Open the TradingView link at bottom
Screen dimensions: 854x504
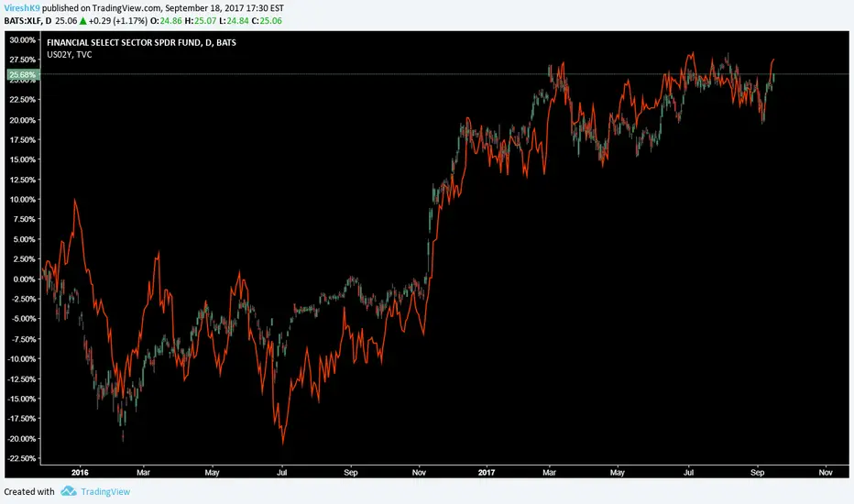(105, 491)
